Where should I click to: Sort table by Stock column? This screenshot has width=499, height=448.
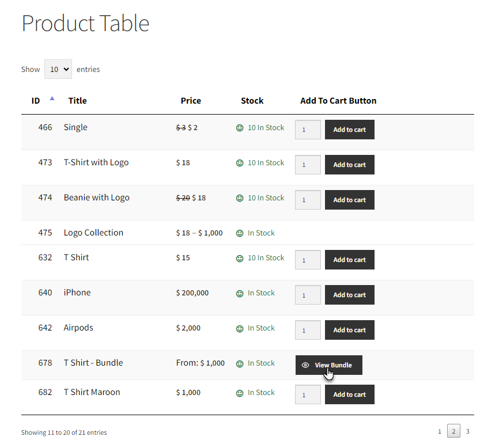(252, 101)
